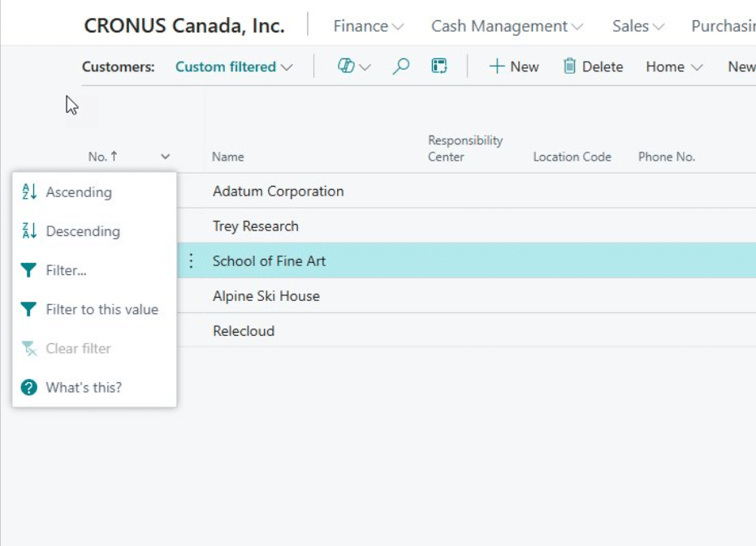This screenshot has height=546, width=756.
Task: Open the Finance menu dropdown
Action: click(369, 26)
